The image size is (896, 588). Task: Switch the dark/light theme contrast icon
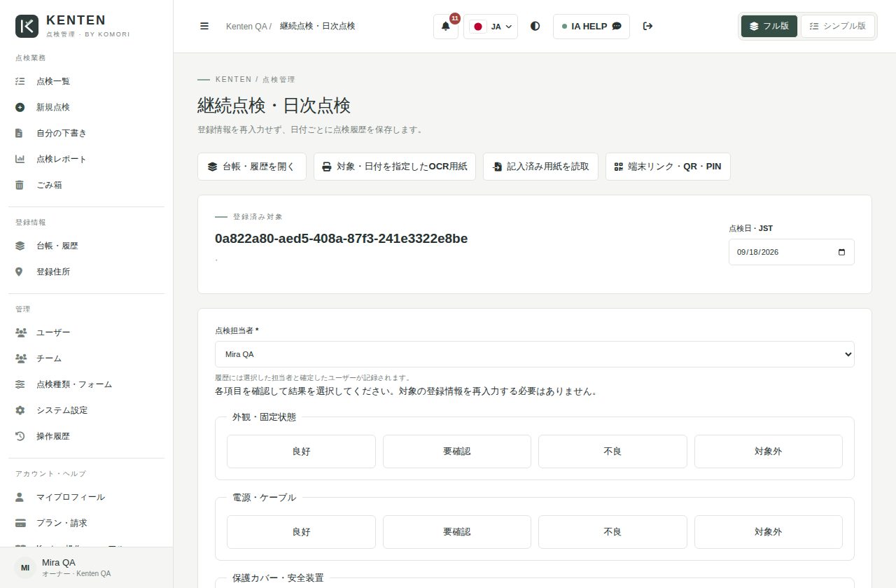click(x=535, y=26)
